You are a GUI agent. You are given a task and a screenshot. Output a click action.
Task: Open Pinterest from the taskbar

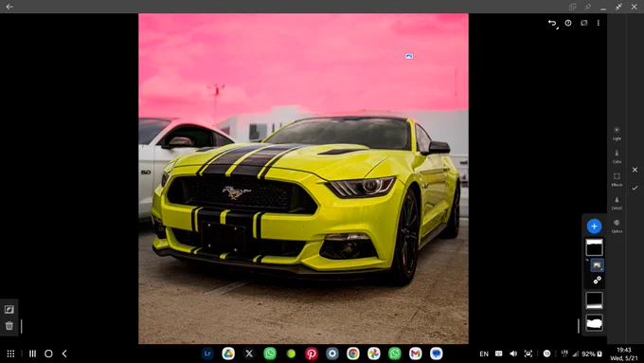pos(312,354)
